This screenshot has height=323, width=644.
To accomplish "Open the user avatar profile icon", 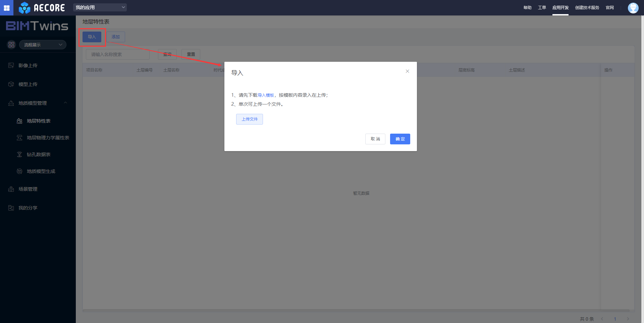I will click(633, 8).
